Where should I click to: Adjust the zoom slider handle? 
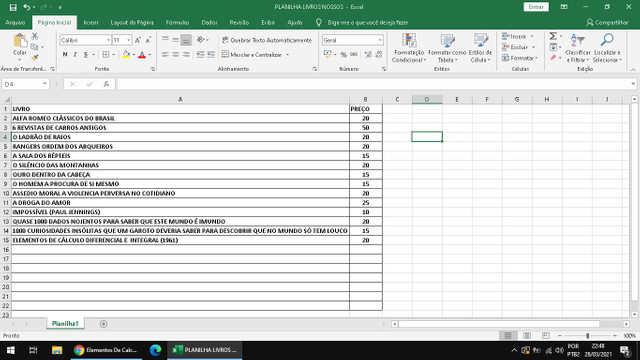(587, 336)
